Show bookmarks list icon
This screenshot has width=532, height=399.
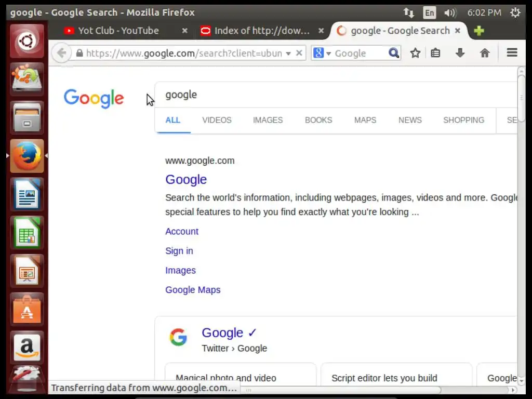point(435,53)
